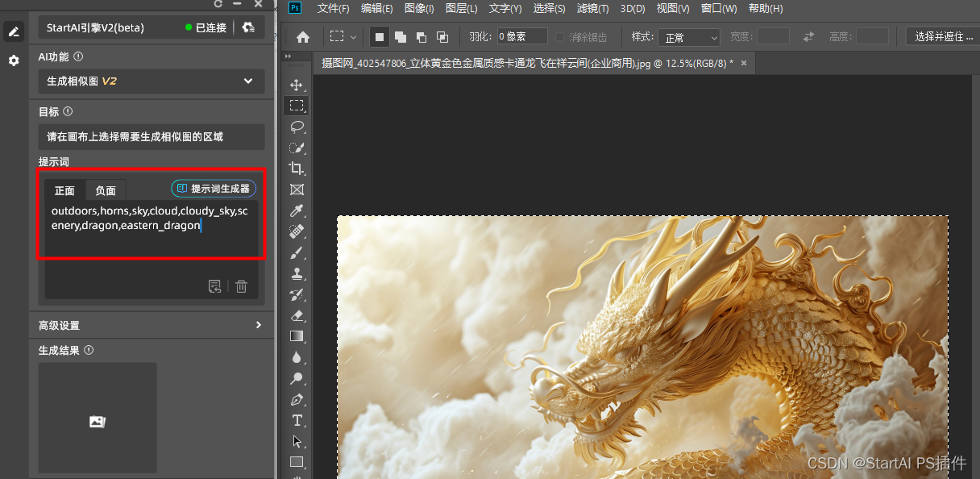Open the 样式 正常 dropdown
The height and width of the screenshot is (479, 980).
689,37
